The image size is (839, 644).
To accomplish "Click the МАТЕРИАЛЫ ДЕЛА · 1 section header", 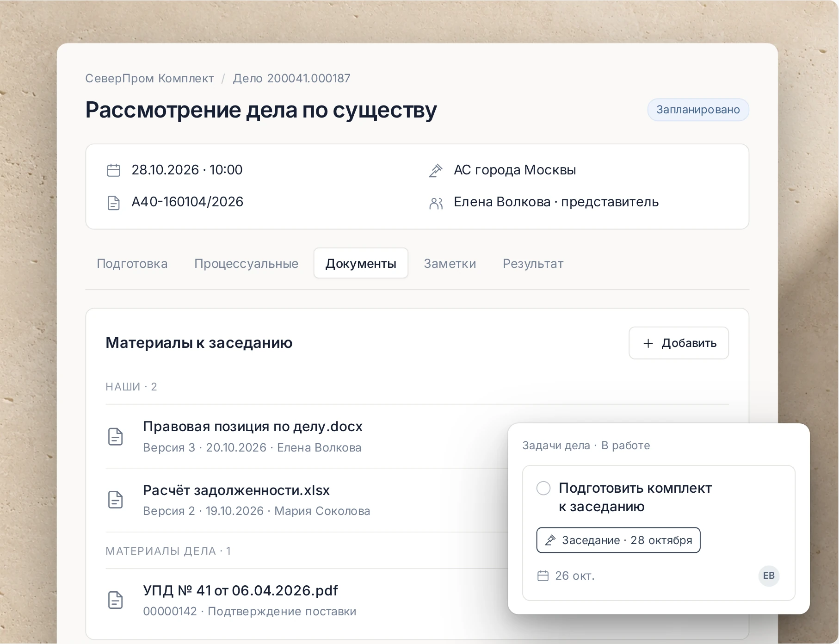I will pos(168,551).
